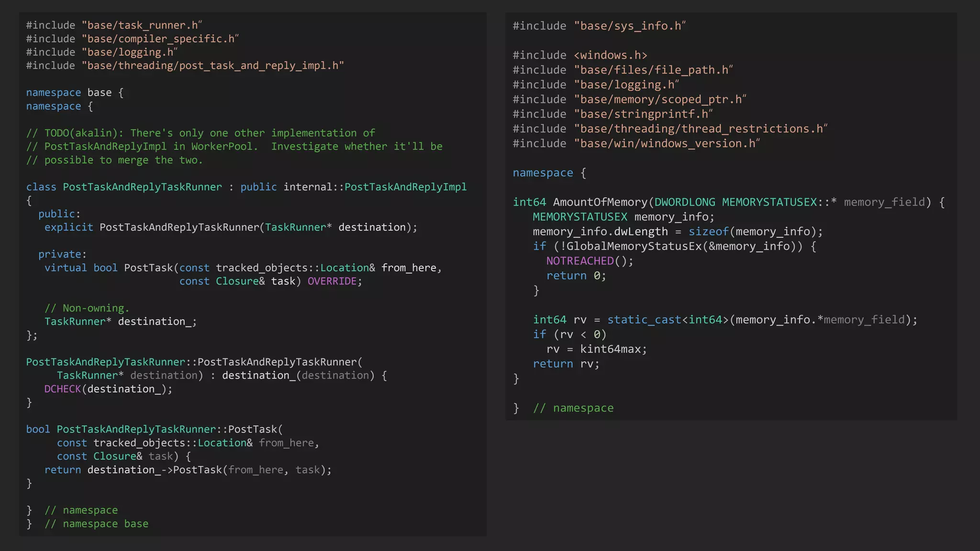Click the include "base/memory/scoped_ptr.h" line
980x551 pixels.
tap(629, 99)
